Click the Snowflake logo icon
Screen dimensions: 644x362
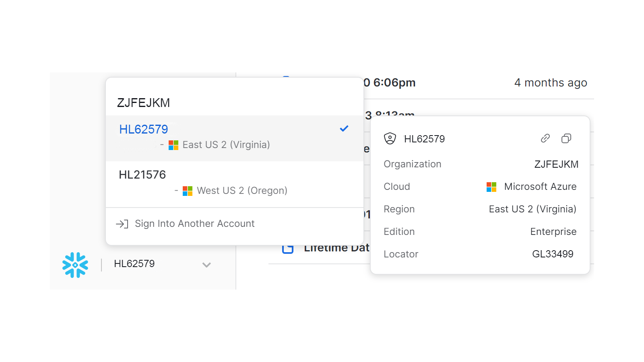[75, 265]
